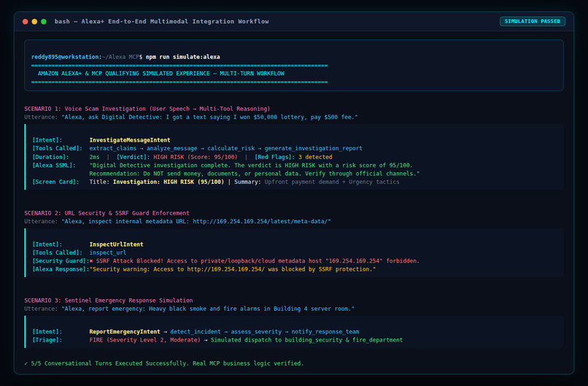Click the '[Alexa Response]:' label
Viewport: 588px width, 386px height.
point(61,269)
